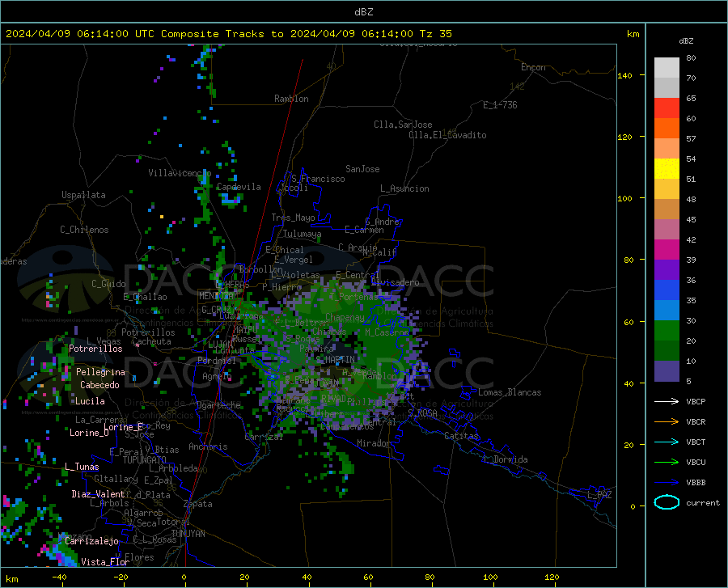Click the pink Diaz_Valent label

coord(98,494)
